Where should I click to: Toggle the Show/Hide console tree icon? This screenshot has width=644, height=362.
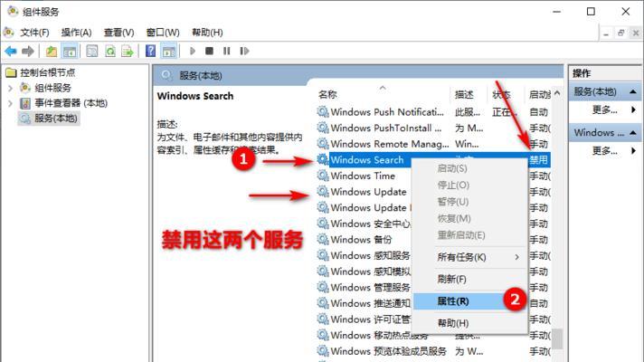[x=70, y=52]
